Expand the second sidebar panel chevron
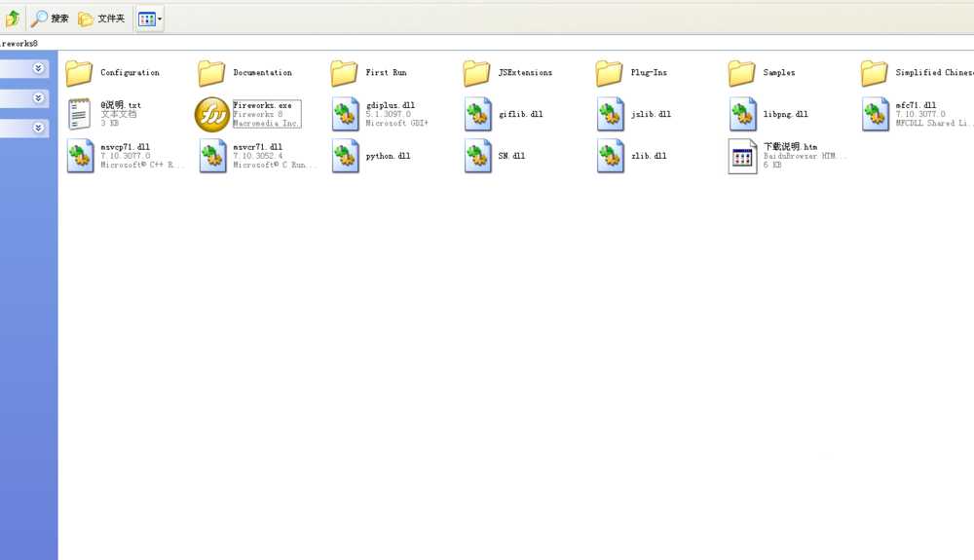The width and height of the screenshot is (974, 560). [38, 98]
